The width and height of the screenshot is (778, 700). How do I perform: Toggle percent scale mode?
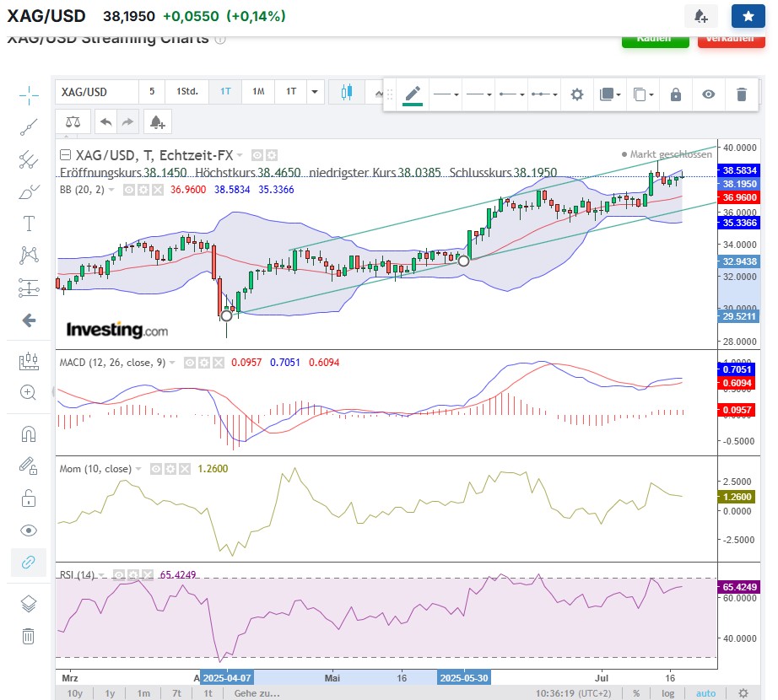click(636, 693)
